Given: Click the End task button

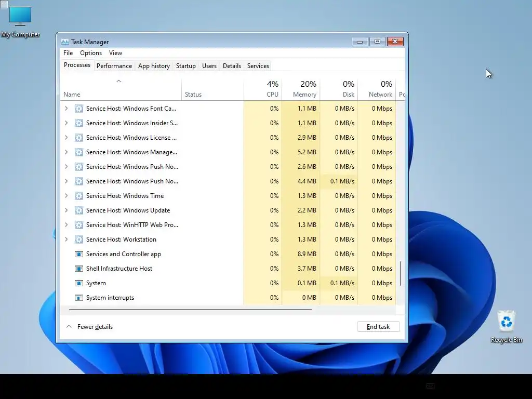Looking at the screenshot, I should point(378,326).
